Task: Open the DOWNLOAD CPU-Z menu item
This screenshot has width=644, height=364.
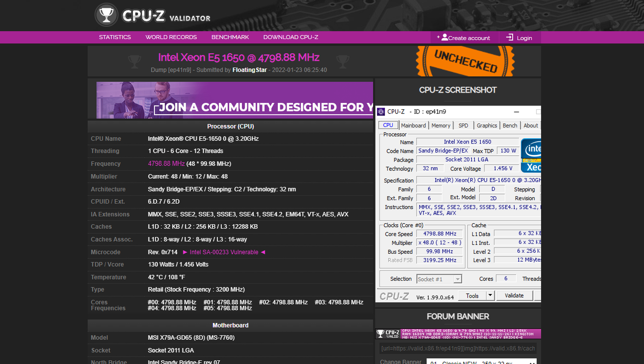Action: [x=290, y=37]
